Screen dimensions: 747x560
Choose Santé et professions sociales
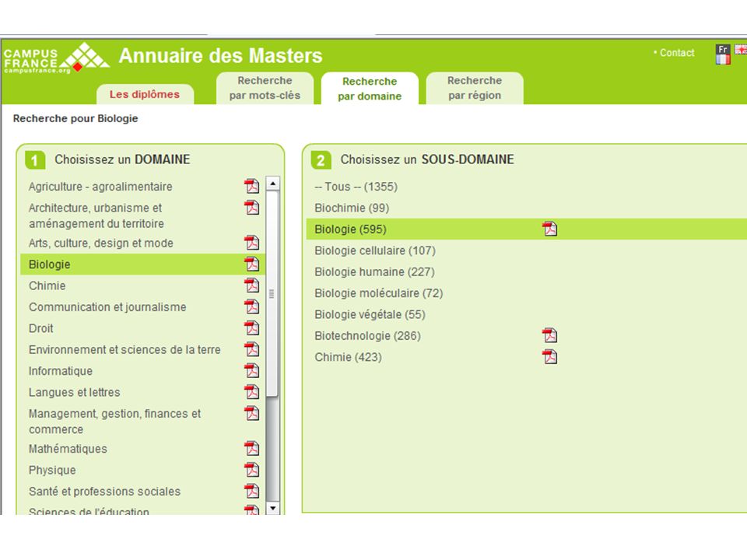(104, 492)
